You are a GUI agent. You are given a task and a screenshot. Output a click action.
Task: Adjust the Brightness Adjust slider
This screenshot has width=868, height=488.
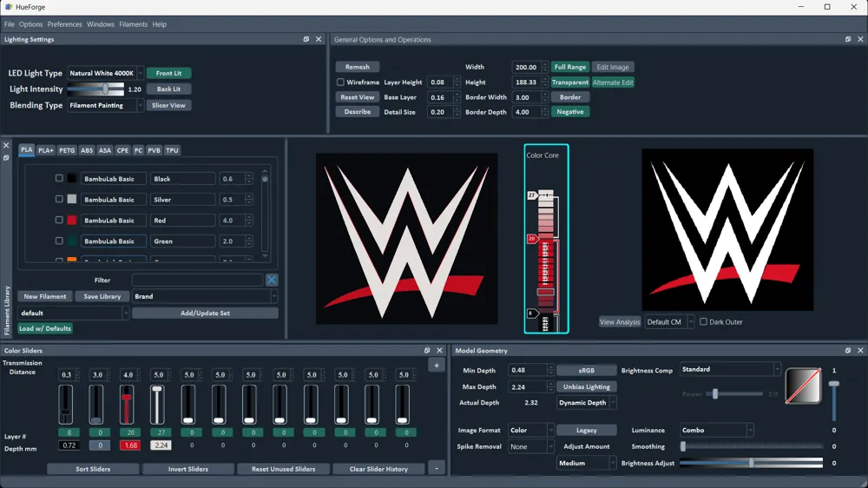coord(751,463)
